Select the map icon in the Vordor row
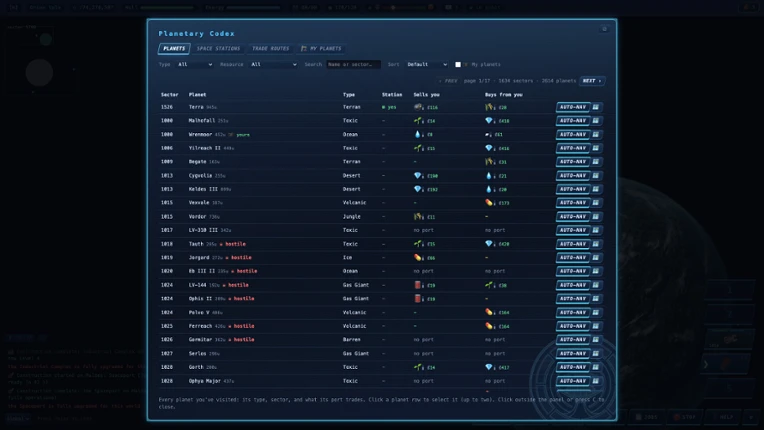The height and width of the screenshot is (430, 764). pos(596,217)
